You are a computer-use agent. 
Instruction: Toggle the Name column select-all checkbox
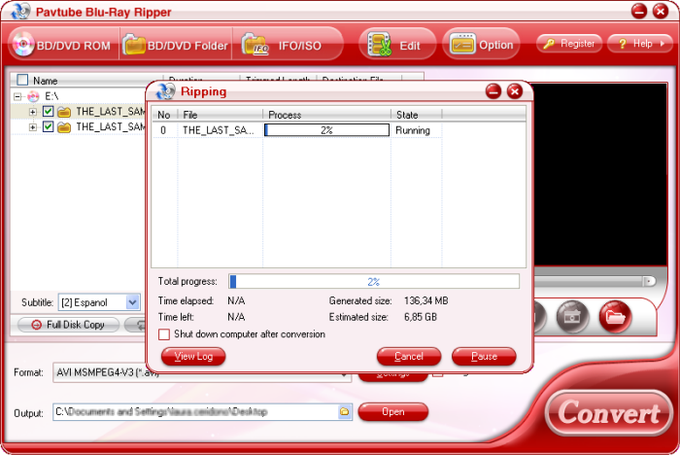click(x=22, y=80)
